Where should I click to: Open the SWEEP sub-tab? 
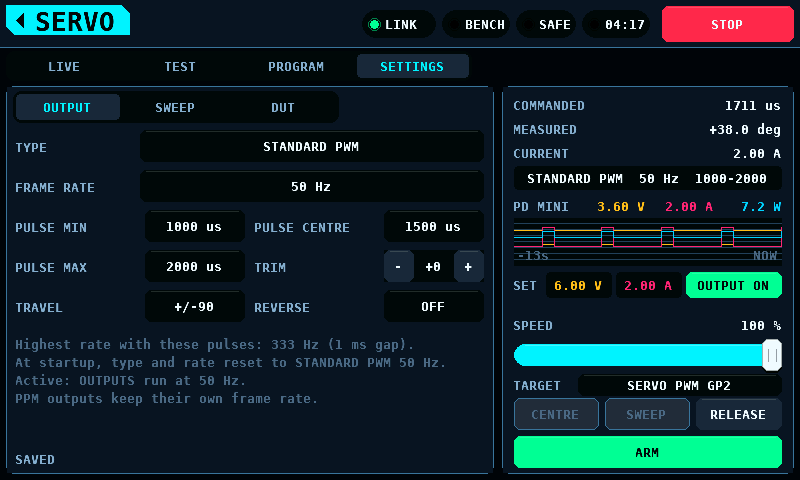coord(175,108)
